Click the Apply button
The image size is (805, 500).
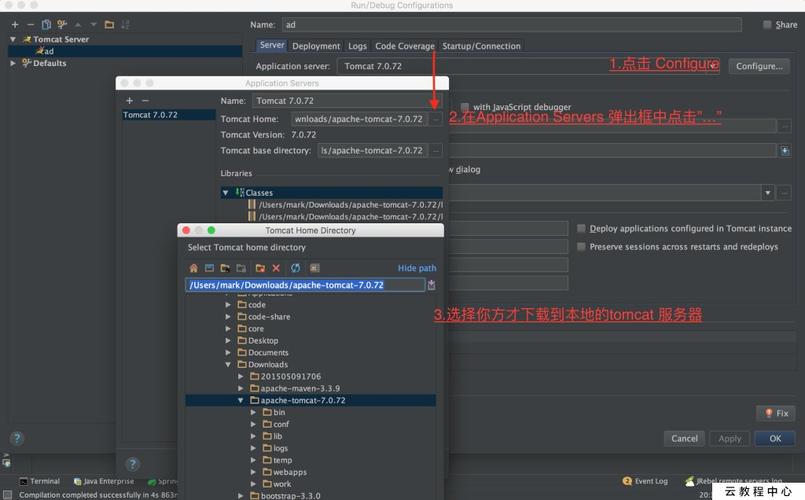click(x=730, y=438)
